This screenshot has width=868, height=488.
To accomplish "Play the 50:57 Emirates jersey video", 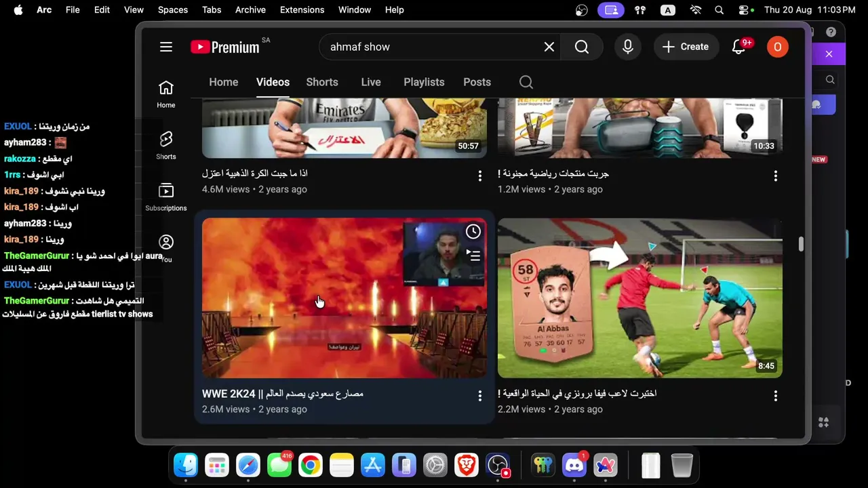I will (344, 128).
